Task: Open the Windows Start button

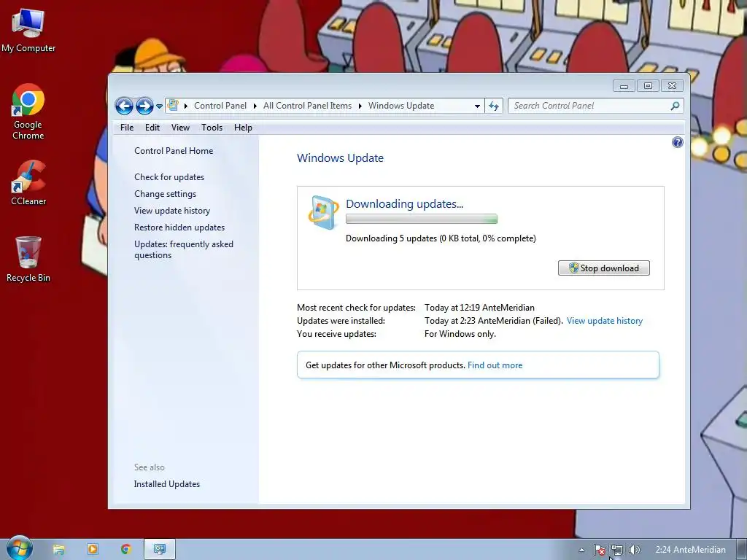Action: [19, 548]
